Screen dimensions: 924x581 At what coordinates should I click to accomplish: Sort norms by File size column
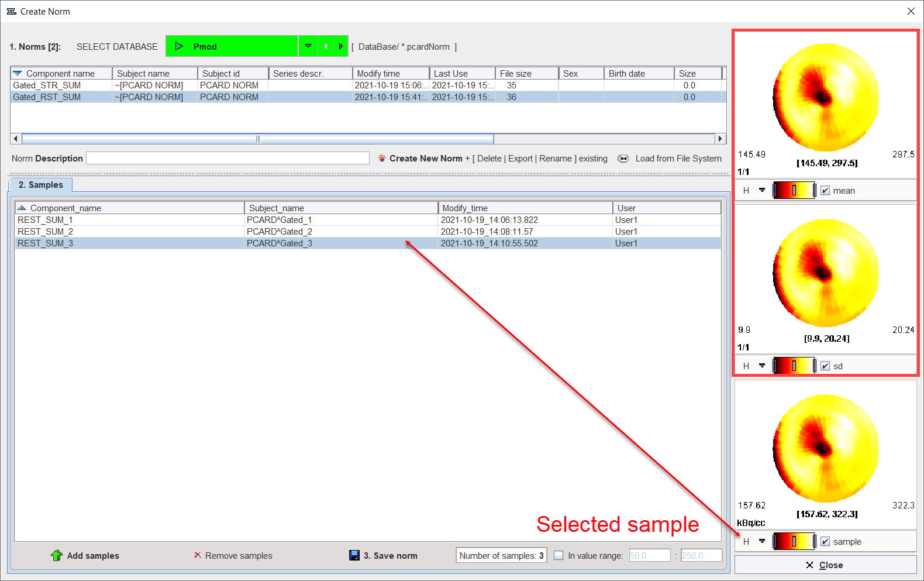526,73
